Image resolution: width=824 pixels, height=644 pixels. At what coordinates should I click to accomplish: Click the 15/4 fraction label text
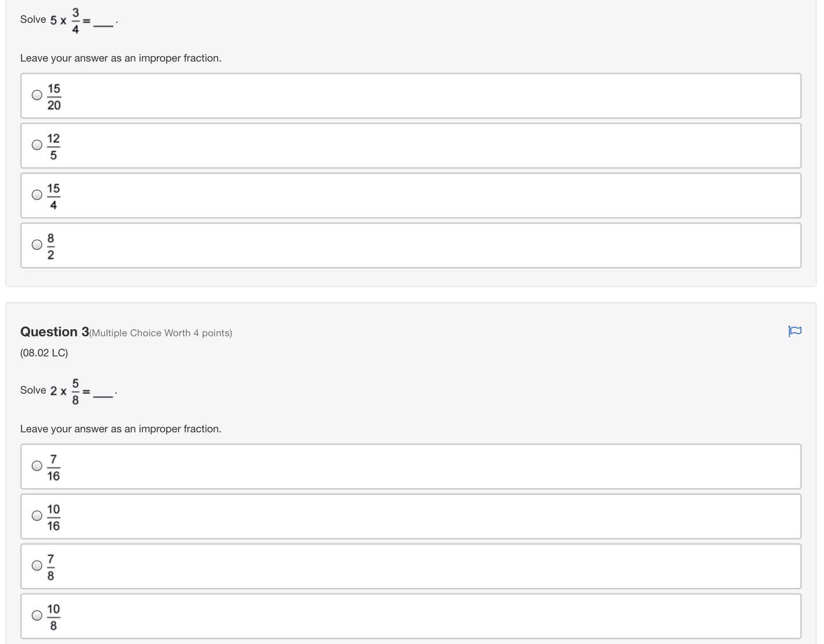[x=53, y=197]
